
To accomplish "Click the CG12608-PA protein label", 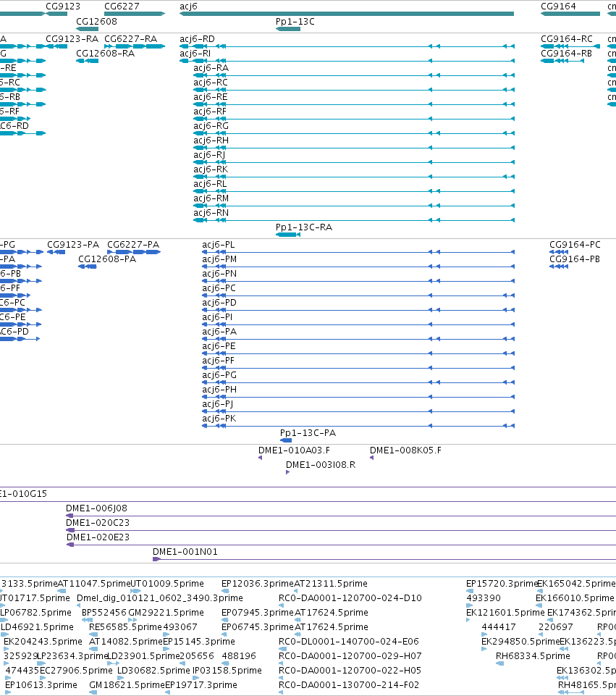I will [x=107, y=259].
